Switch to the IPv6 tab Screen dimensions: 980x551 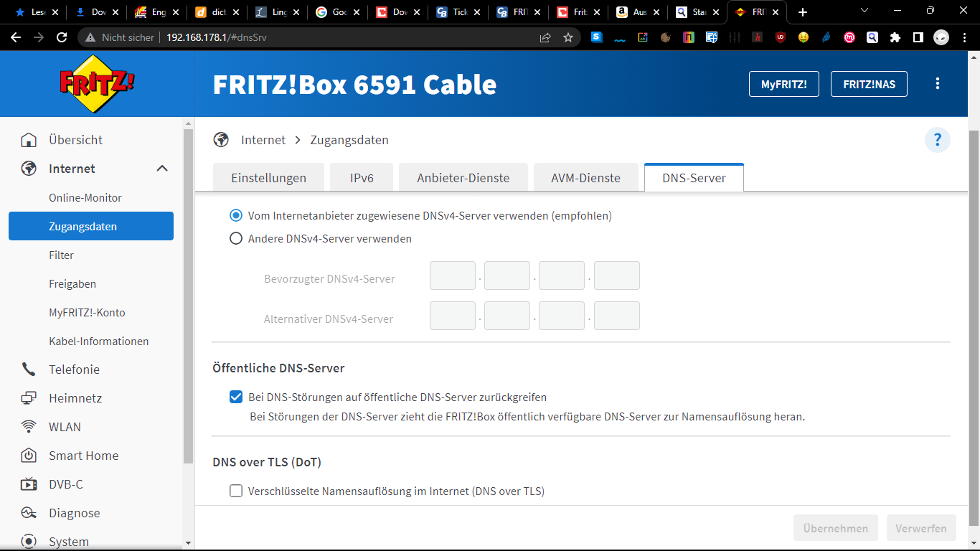(362, 178)
